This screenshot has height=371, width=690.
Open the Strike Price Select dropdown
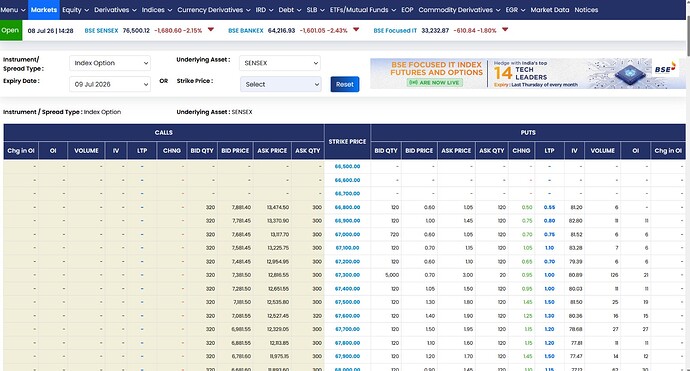coord(281,84)
